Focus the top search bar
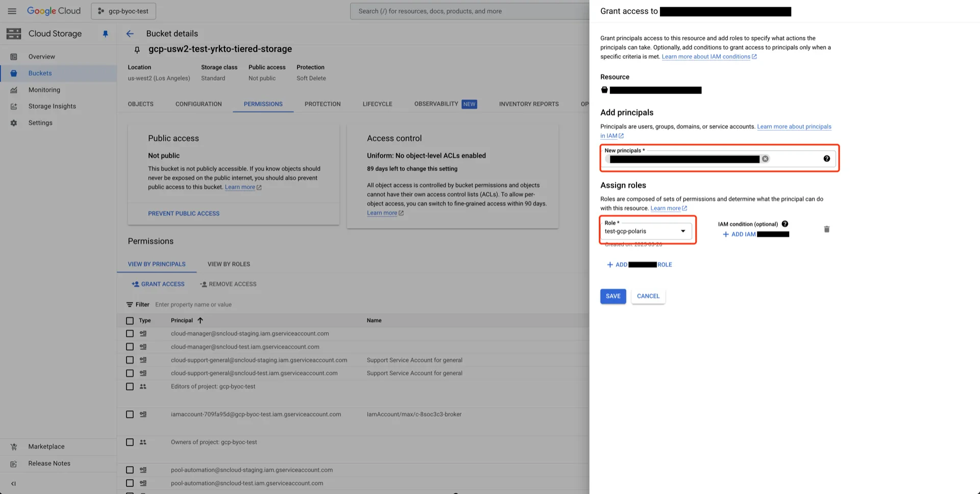Image resolution: width=980 pixels, height=494 pixels. click(470, 11)
